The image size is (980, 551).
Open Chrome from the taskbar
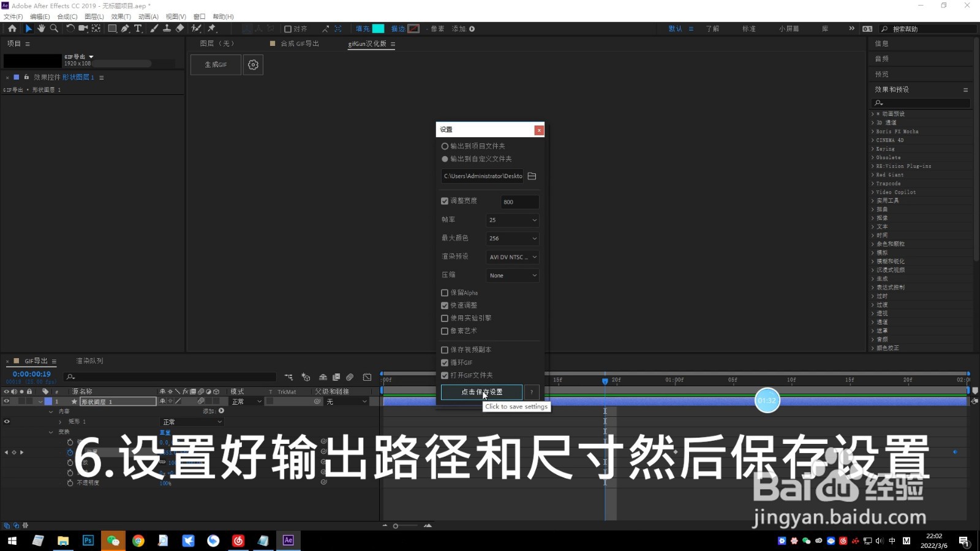click(138, 540)
